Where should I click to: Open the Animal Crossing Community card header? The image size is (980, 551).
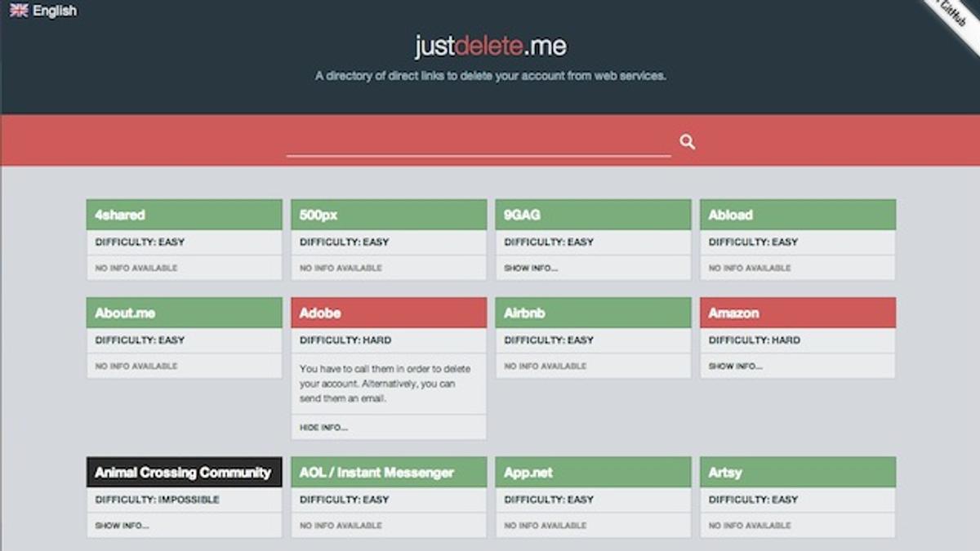[185, 472]
